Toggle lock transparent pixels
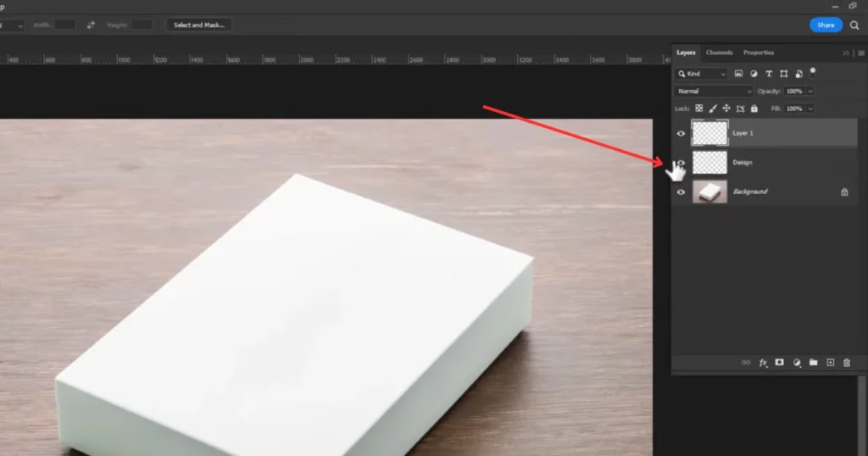The image size is (868, 456). (699, 108)
